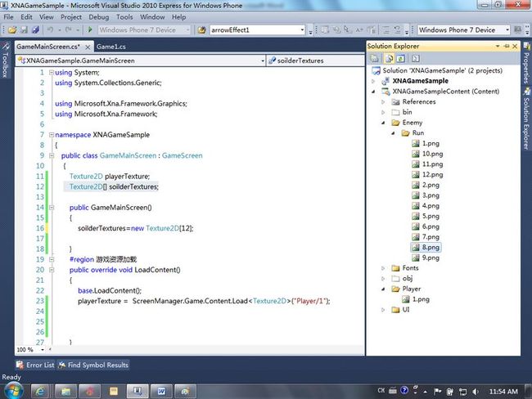Collapse the Player folder

[383, 289]
